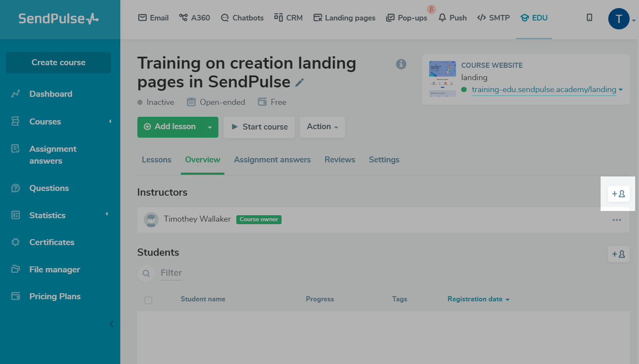Expand the course website URL dropdown arrow

pyautogui.click(x=621, y=90)
